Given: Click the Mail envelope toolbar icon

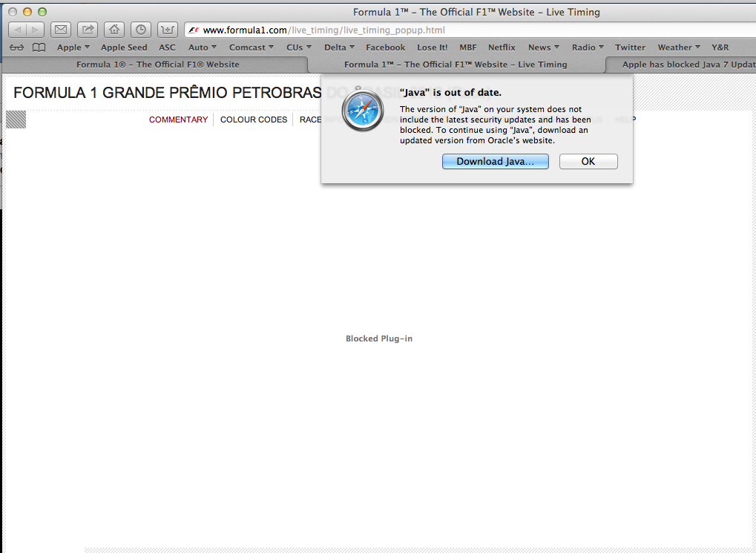Looking at the screenshot, I should [61, 30].
